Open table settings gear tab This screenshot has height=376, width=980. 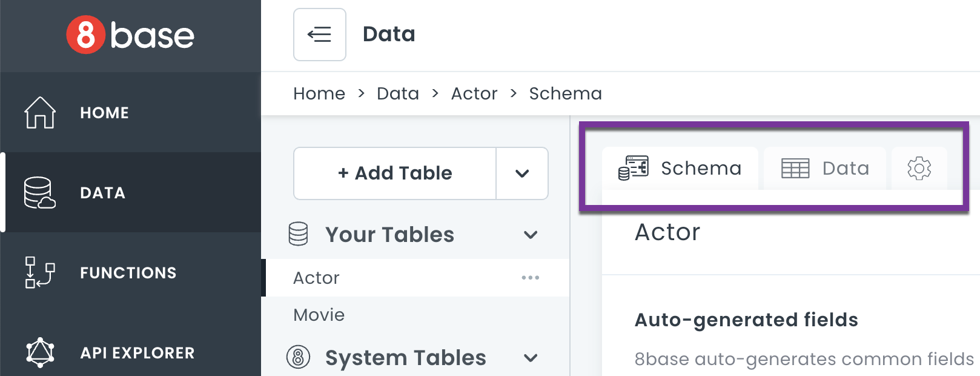pyautogui.click(x=919, y=168)
